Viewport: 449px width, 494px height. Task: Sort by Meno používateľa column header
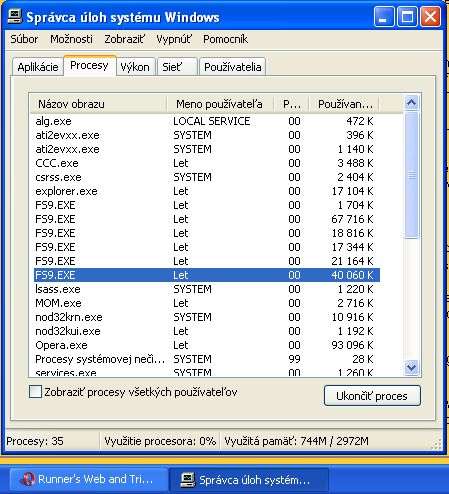click(220, 104)
